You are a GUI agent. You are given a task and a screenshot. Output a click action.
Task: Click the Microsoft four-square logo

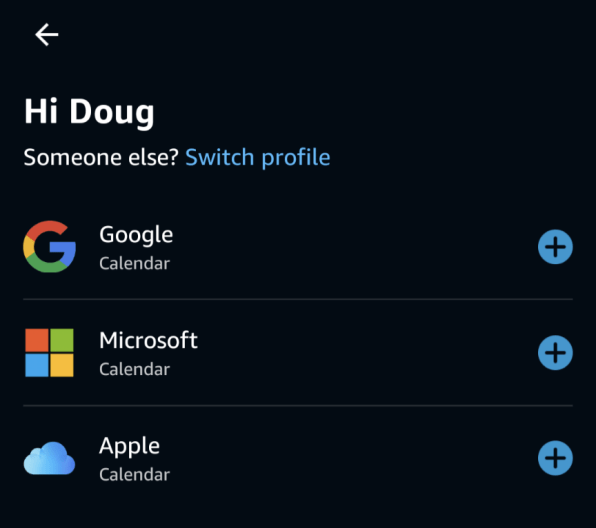(49, 353)
